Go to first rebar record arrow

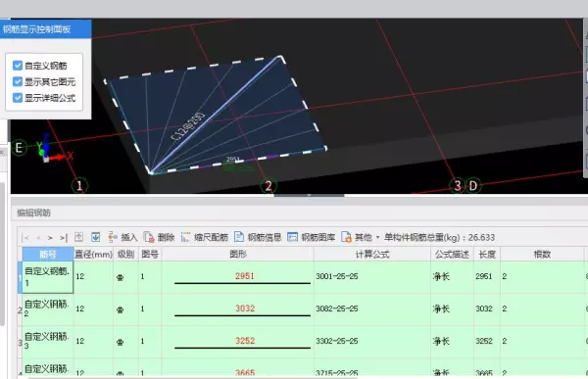coord(25,237)
